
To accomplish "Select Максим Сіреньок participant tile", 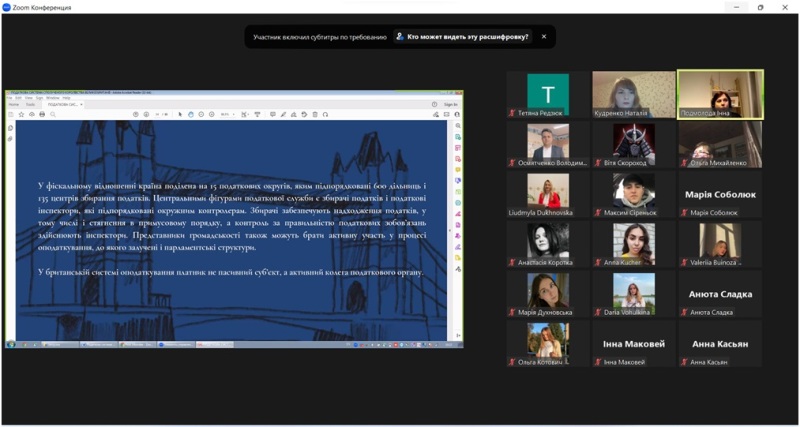I will click(634, 194).
